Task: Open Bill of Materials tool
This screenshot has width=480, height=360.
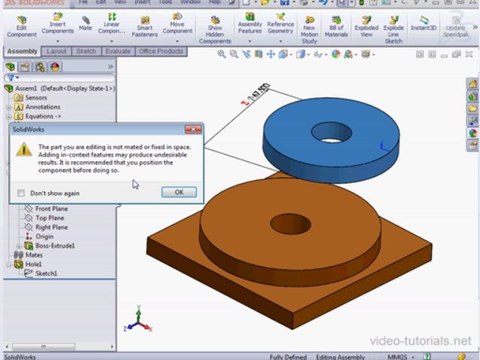Action: point(336,27)
